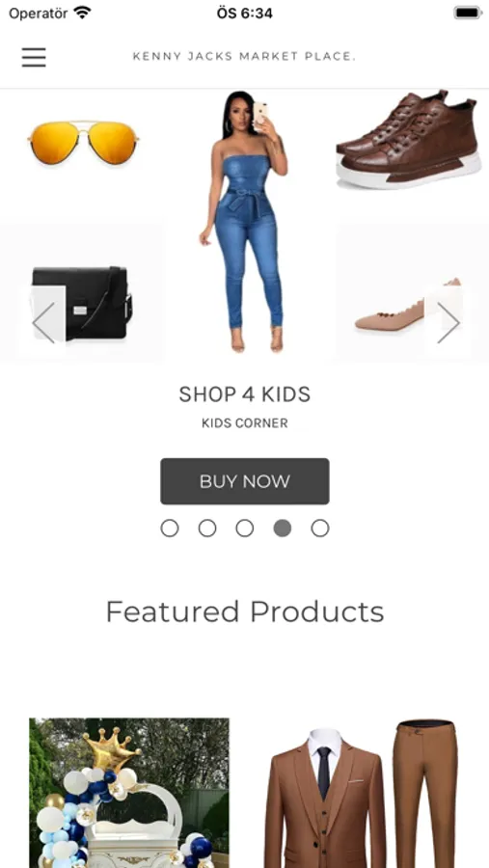Open the brown suit featured product
The height and width of the screenshot is (868, 489).
click(x=363, y=793)
